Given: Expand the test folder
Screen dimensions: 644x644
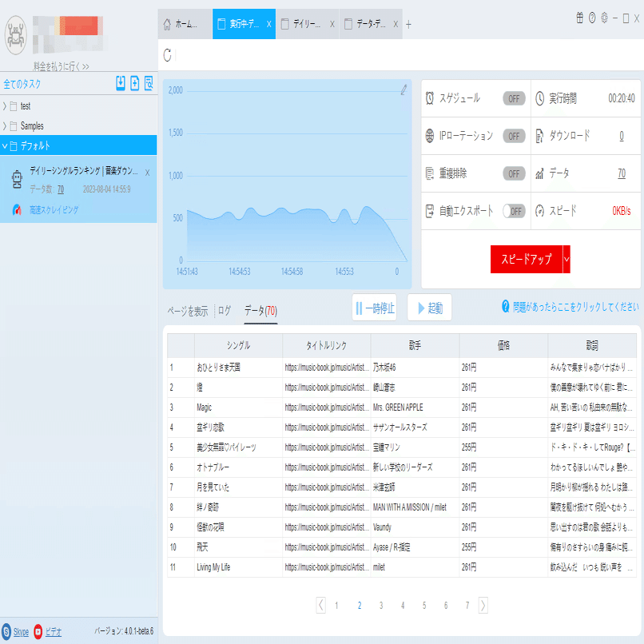Looking at the screenshot, I should pyautogui.click(x=5, y=106).
